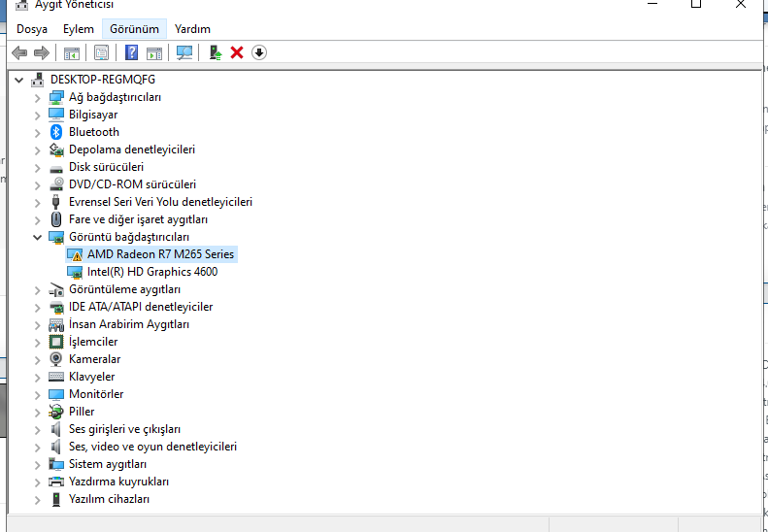Select IDE ATA/ATAPI denetleyiciler text
768x532 pixels.
(x=141, y=307)
